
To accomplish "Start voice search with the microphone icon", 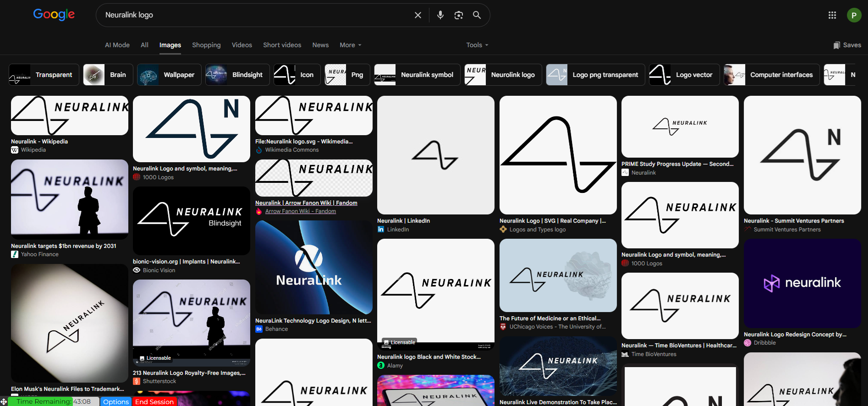I will point(440,15).
